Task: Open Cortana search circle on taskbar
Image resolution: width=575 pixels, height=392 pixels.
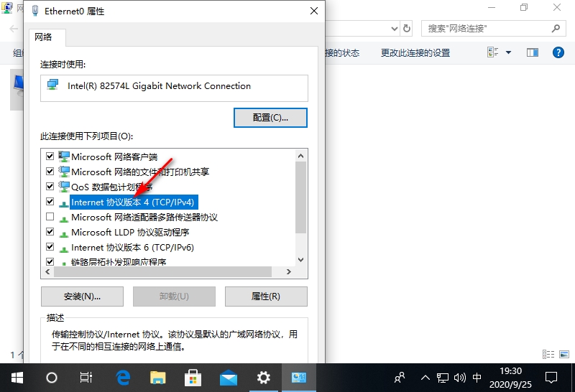Action: tap(51, 378)
